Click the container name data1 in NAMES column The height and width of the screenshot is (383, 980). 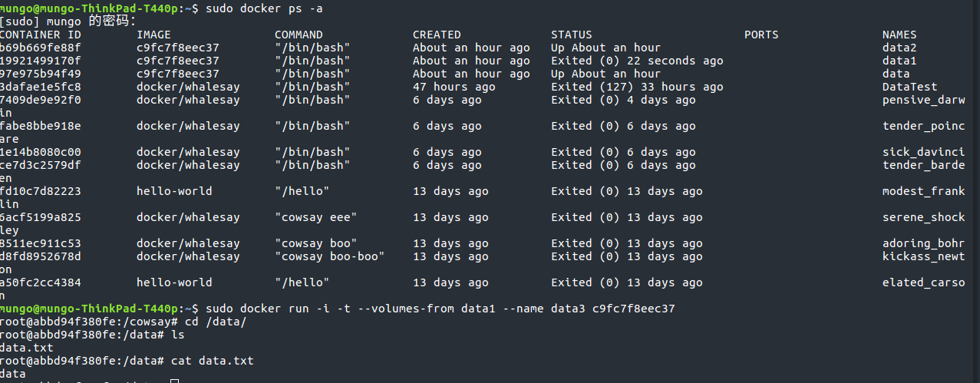(x=899, y=61)
